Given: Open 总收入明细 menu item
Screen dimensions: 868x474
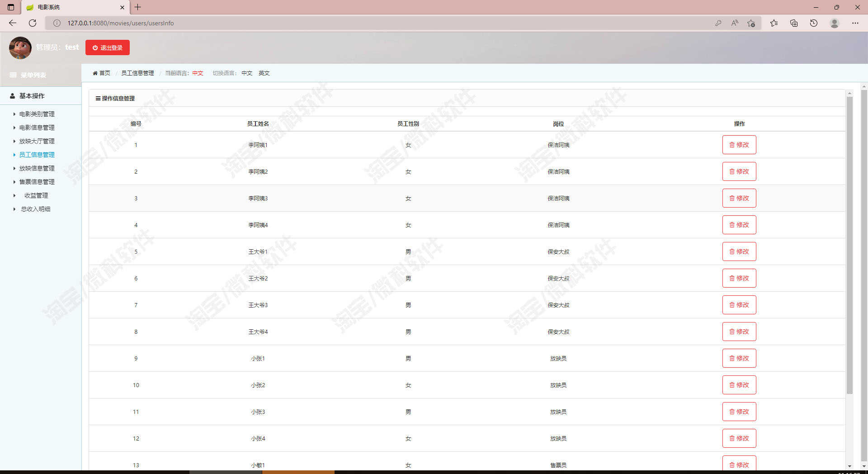Looking at the screenshot, I should click(x=36, y=209).
